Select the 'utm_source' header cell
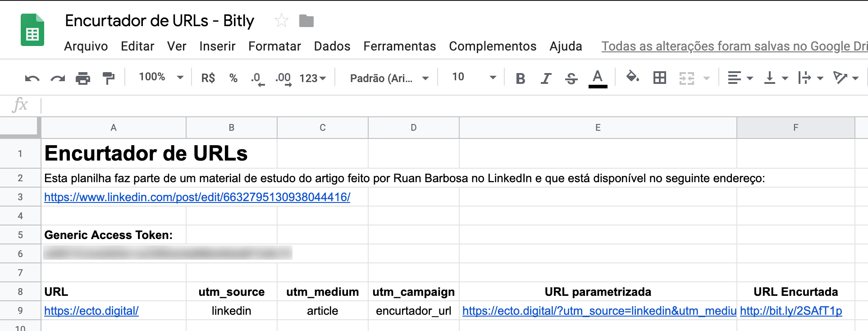This screenshot has width=868, height=331. tap(232, 291)
